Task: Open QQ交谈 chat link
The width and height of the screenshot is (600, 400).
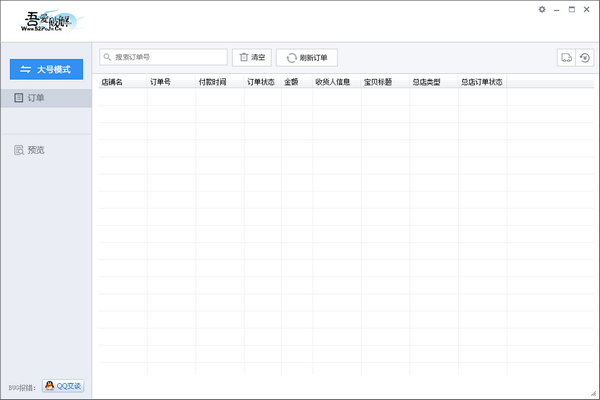Action: tap(63, 386)
